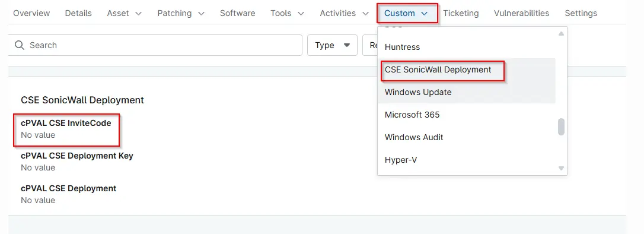Open the Software tab

pos(237,13)
